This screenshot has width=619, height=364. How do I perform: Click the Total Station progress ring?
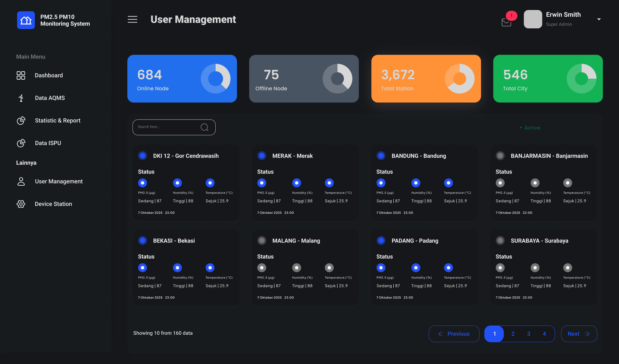click(x=460, y=78)
